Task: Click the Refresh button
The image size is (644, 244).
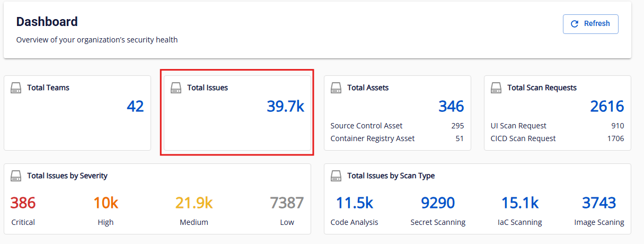Action: pyautogui.click(x=590, y=24)
